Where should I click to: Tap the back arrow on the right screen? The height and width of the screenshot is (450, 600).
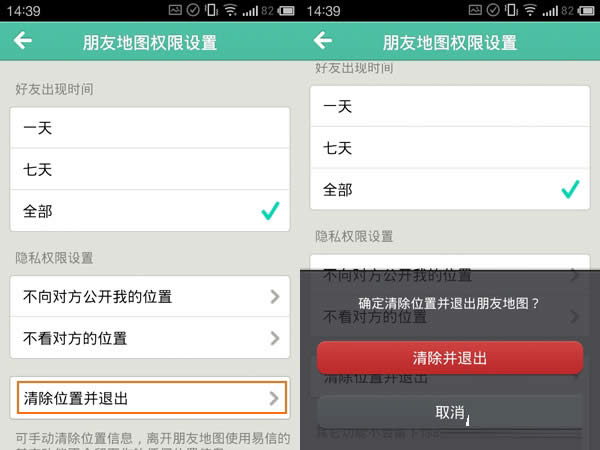coord(323,41)
